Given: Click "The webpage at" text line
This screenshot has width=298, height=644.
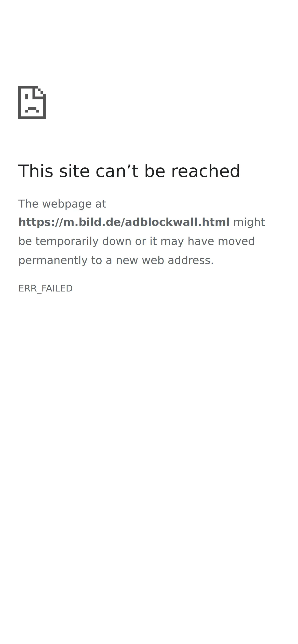Looking at the screenshot, I should [x=62, y=204].
